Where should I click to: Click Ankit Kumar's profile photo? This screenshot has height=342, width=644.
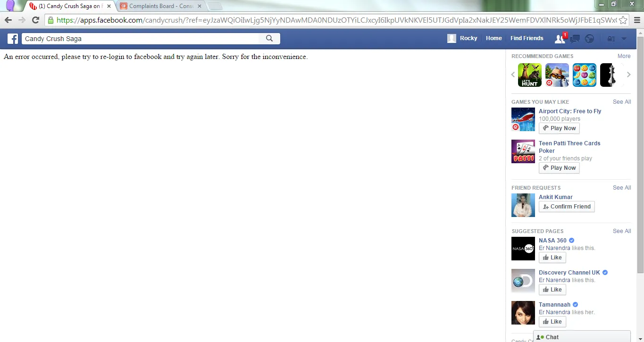tap(523, 205)
